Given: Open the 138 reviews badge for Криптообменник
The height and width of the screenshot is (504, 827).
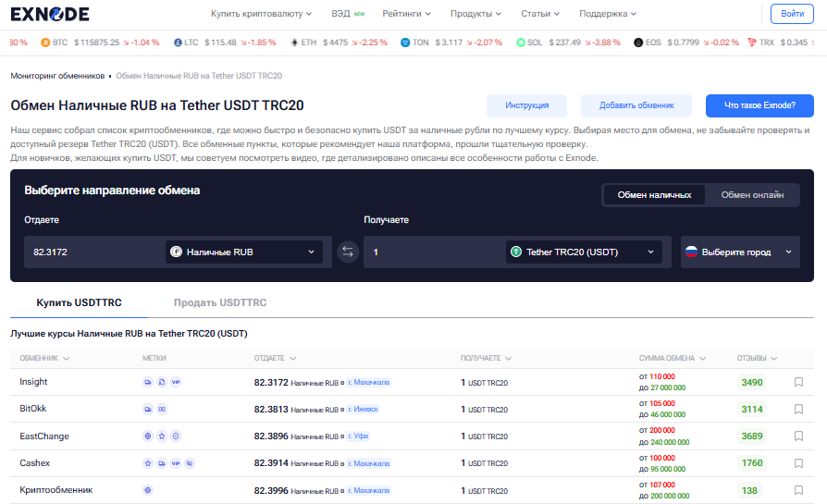Looking at the screenshot, I should point(749,490).
